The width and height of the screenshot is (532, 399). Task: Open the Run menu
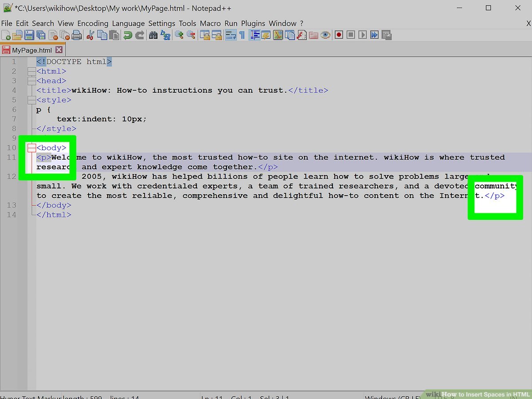[x=231, y=23]
